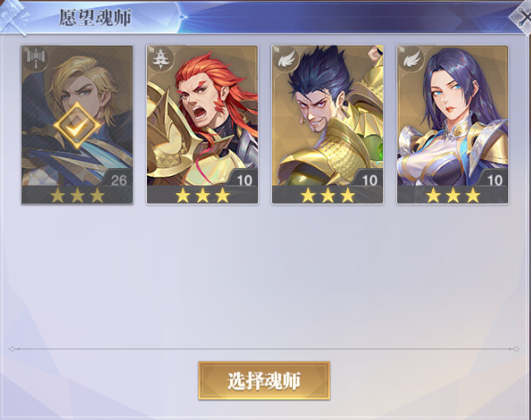
Task: Close the 愿望魂师 dialog window
Action: point(521,17)
